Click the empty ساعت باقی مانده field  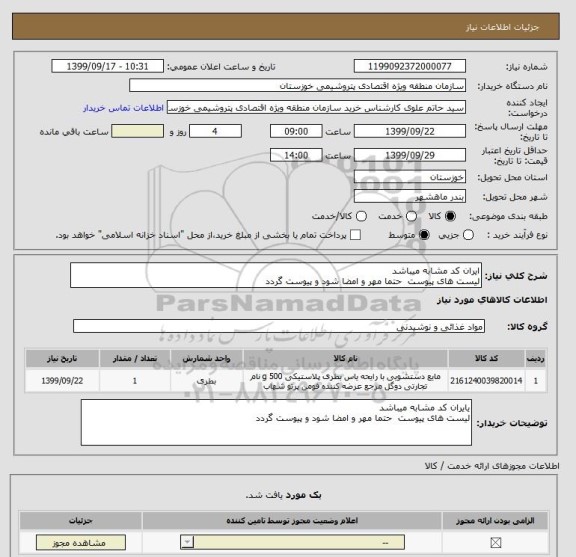(x=137, y=132)
